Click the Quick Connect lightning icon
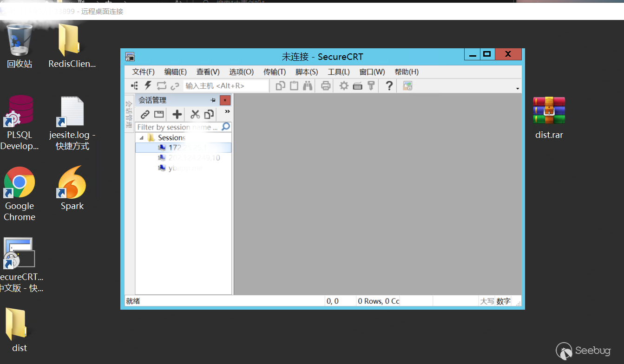624x364 pixels. (148, 85)
